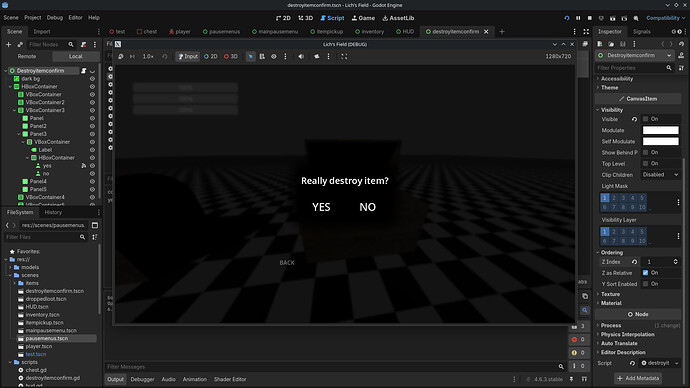Viewport: 690px width, 388px height.
Task: Revert the Z Index property arrow
Action: pyautogui.click(x=634, y=262)
